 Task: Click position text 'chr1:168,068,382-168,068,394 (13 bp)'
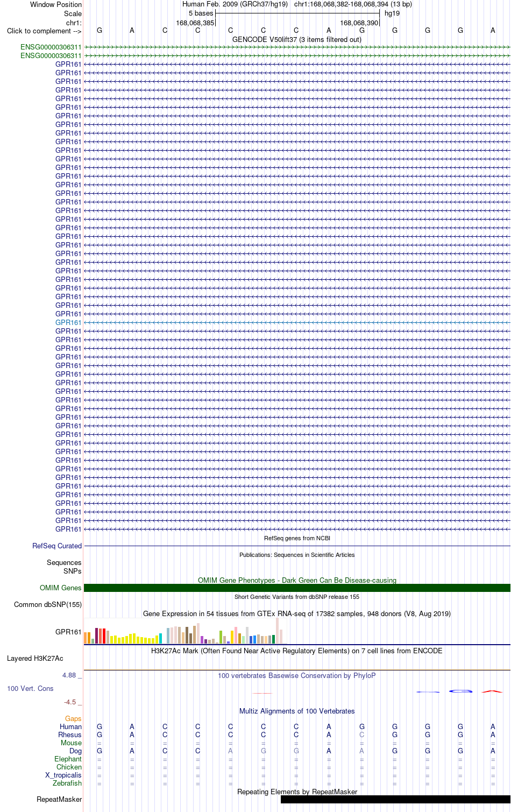[353, 4]
